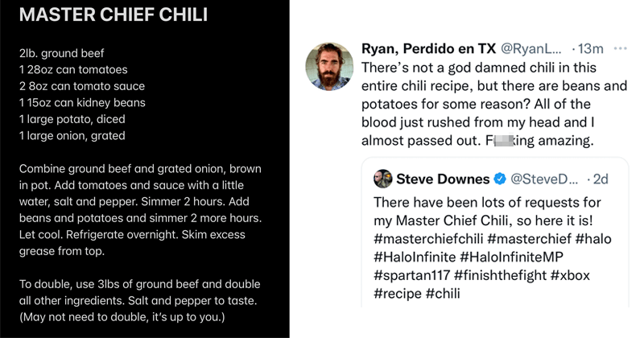Open the #masterchief hashtag
644x338 pixels.
point(530,239)
